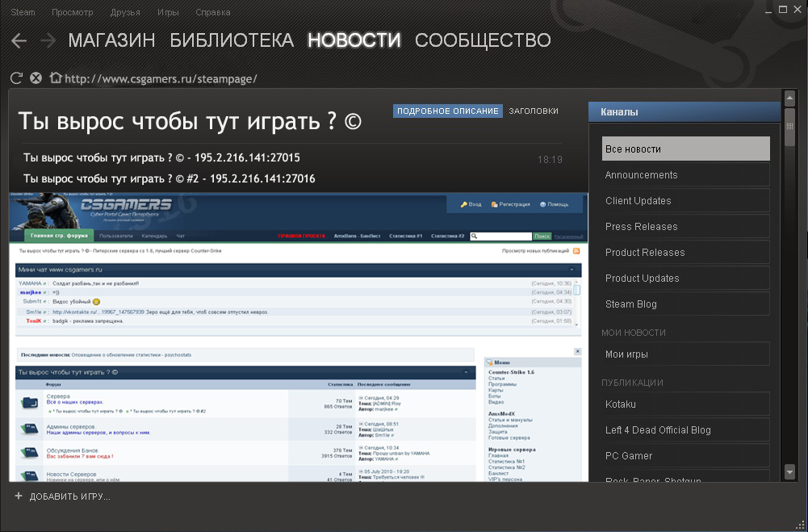
Task: Click the key icon next to Вход
Action: point(464,205)
